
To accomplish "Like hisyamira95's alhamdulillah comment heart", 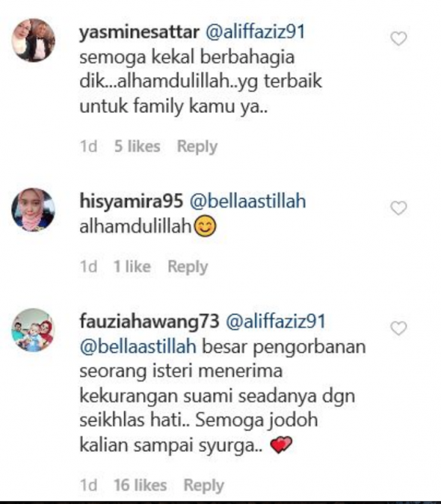I will pyautogui.click(x=398, y=208).
